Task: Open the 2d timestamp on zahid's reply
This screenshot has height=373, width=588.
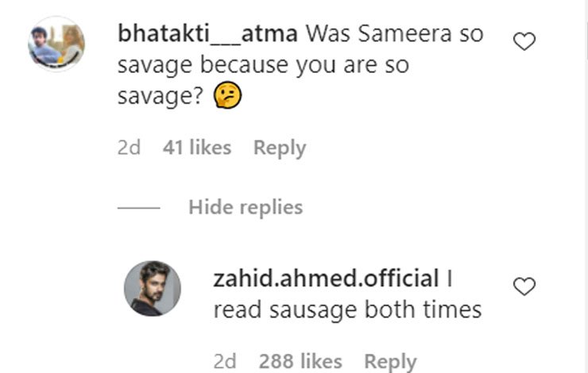Action: click(x=225, y=362)
